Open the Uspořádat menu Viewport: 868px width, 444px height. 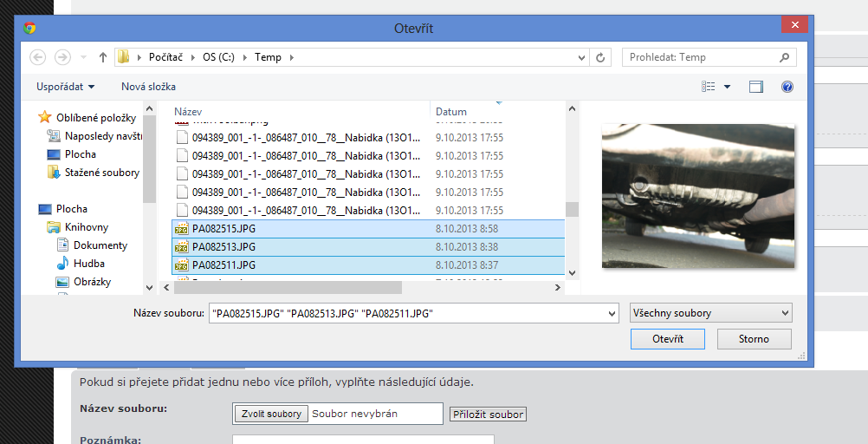[65, 87]
